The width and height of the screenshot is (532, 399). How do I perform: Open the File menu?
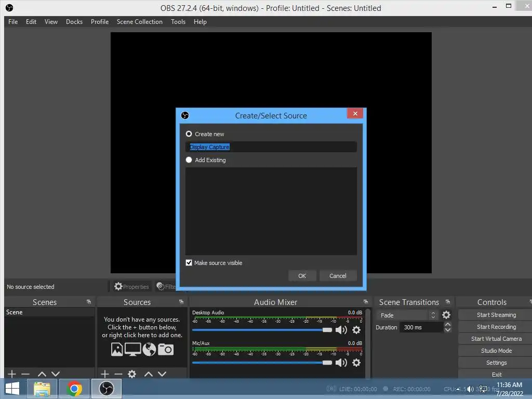pos(13,22)
